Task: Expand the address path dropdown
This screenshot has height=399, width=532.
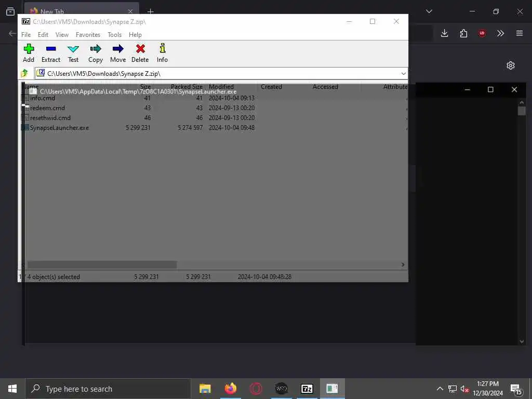Action: [403, 73]
